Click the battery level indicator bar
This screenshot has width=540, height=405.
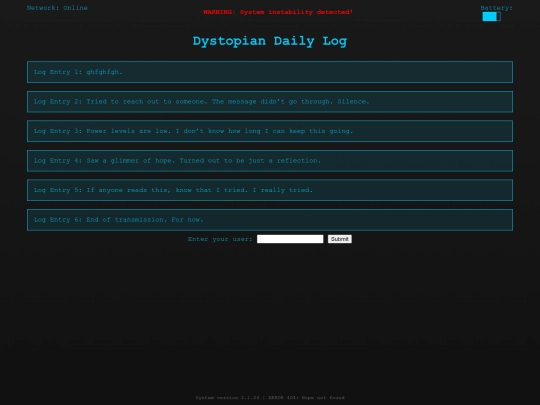point(491,17)
